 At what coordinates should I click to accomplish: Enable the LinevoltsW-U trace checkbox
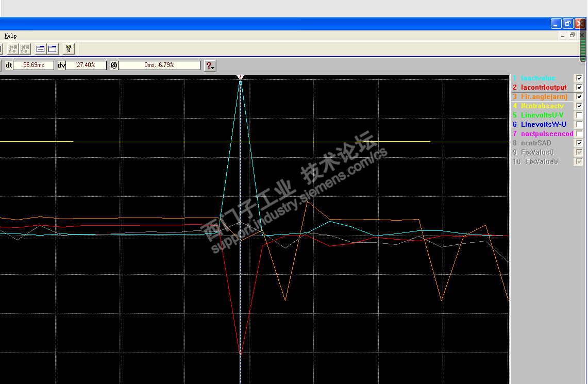(579, 125)
